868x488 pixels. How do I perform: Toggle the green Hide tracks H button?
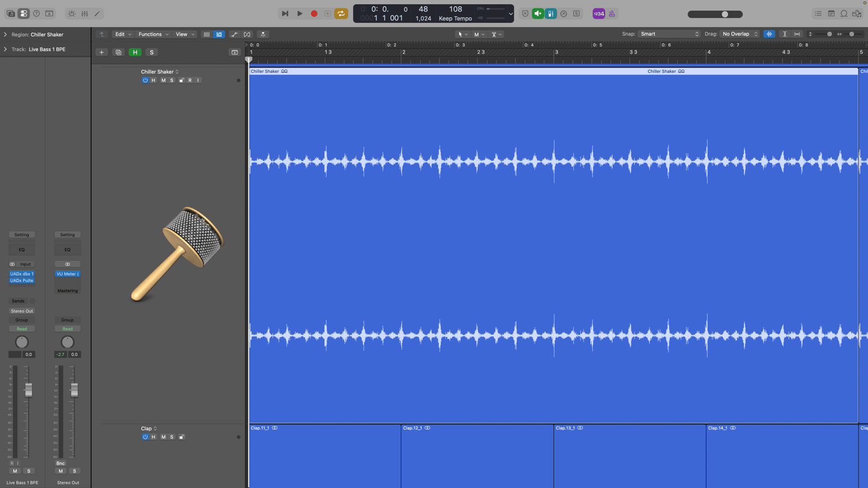pos(135,52)
